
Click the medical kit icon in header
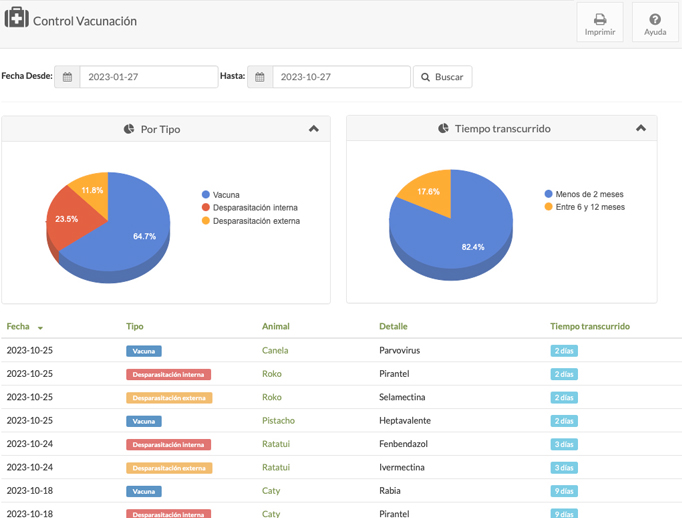[16, 18]
